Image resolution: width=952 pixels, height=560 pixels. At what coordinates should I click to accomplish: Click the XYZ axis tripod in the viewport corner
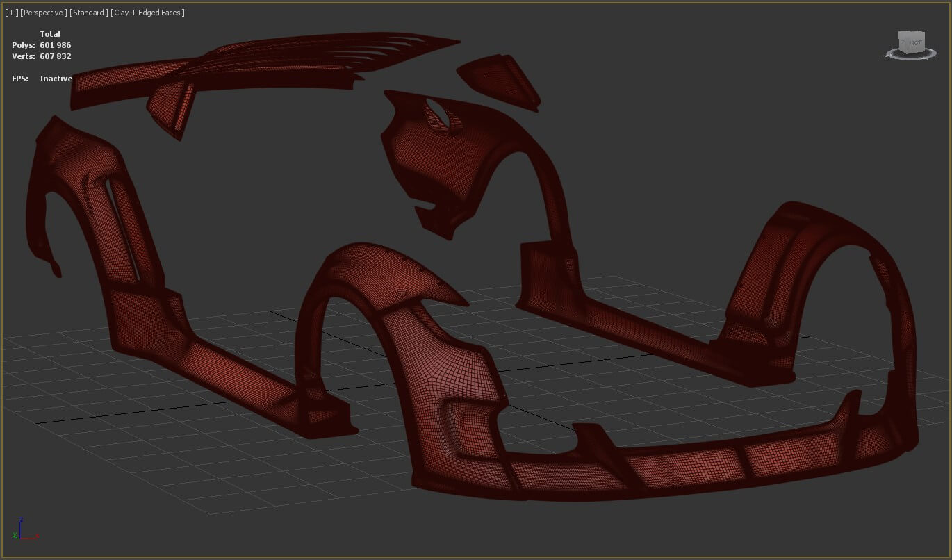coord(22,530)
